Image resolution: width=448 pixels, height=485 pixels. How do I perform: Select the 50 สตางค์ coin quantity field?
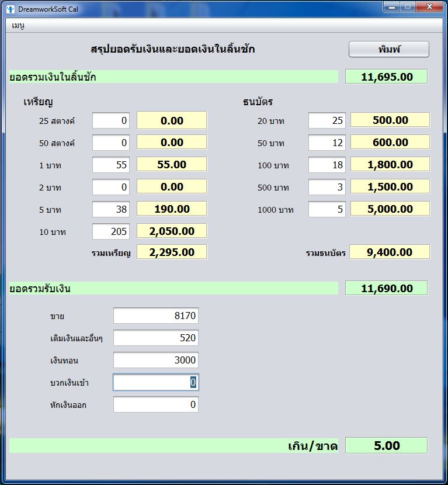tap(111, 143)
